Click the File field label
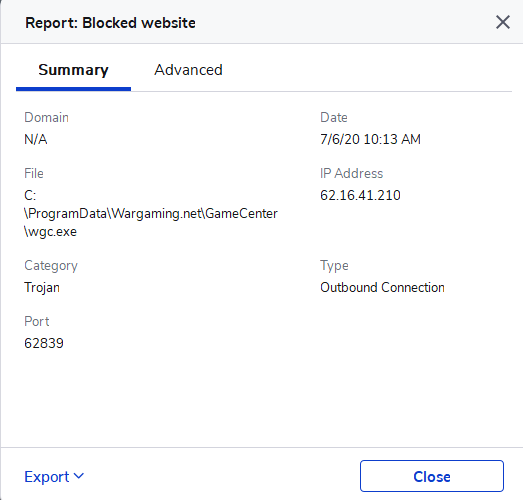The image size is (523, 500). tap(34, 173)
